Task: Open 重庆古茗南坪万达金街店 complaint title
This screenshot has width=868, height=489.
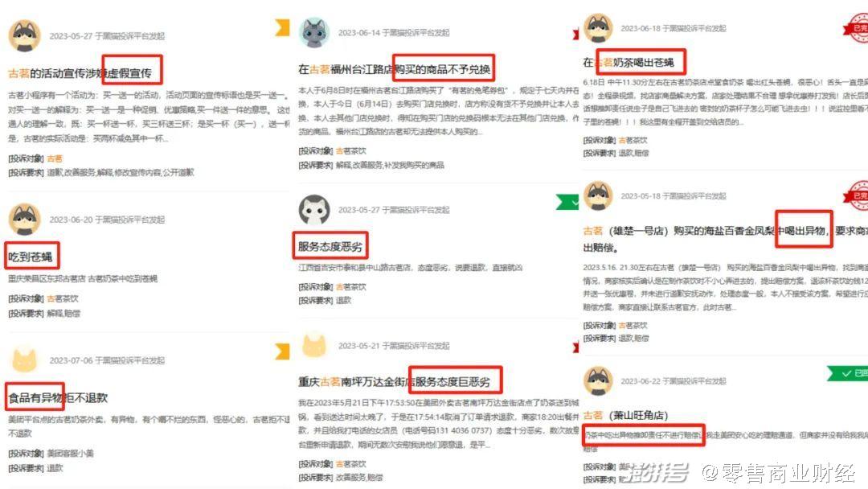Action: (x=394, y=381)
